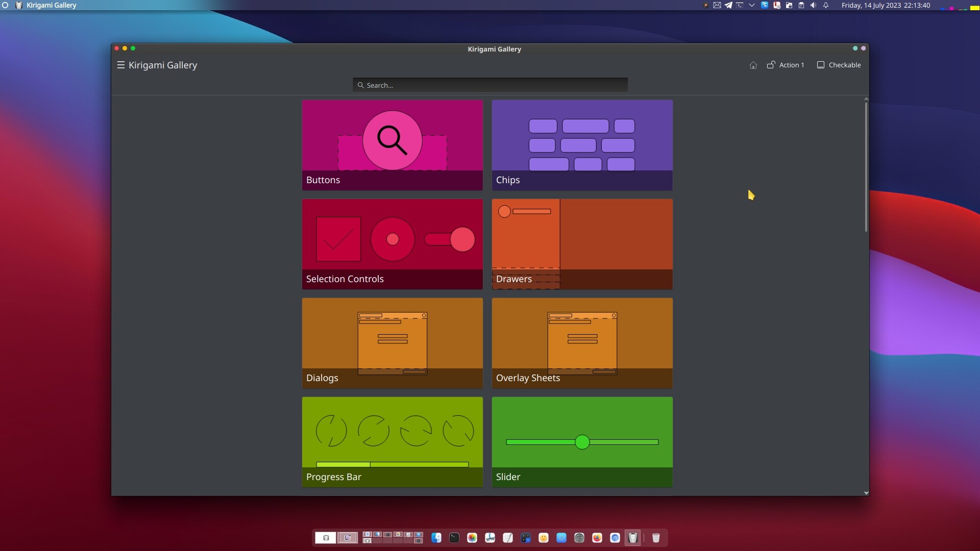Click the Action 1 toolbar button
Image resolution: width=980 pixels, height=551 pixels.
[786, 65]
